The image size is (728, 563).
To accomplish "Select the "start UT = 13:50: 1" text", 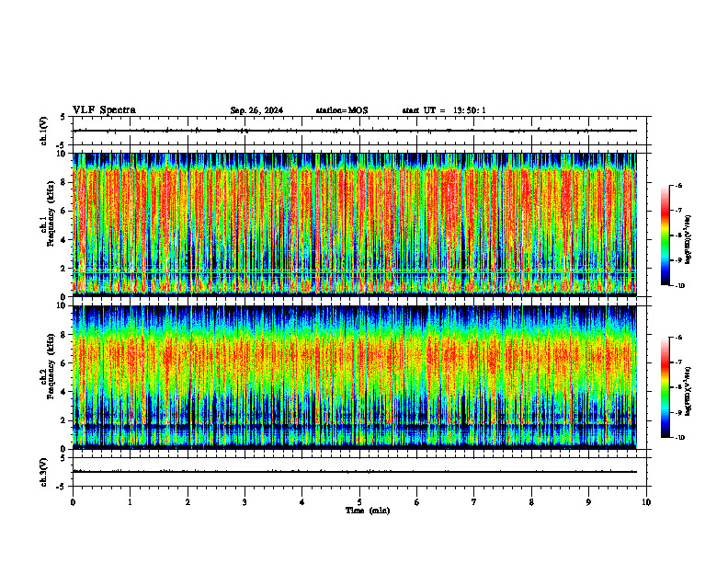I will tap(444, 110).
